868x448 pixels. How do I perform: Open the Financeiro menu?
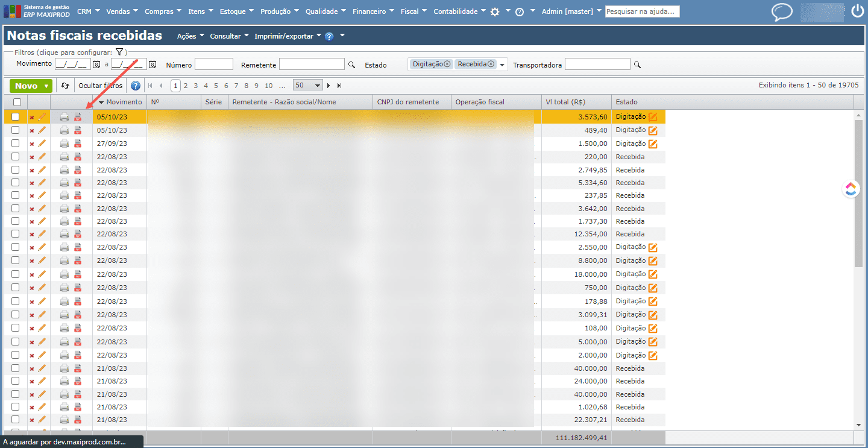(373, 11)
